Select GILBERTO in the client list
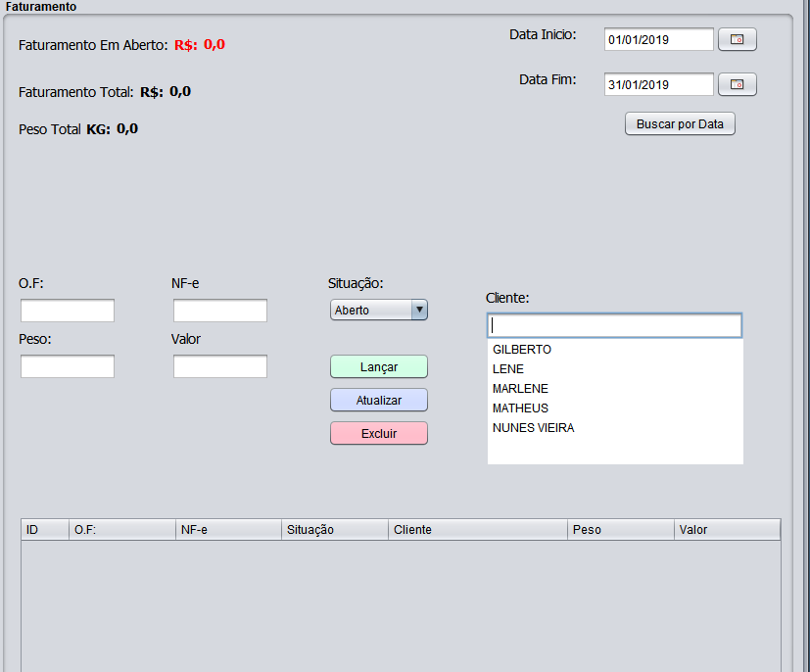The image size is (810, 672). click(x=615, y=350)
